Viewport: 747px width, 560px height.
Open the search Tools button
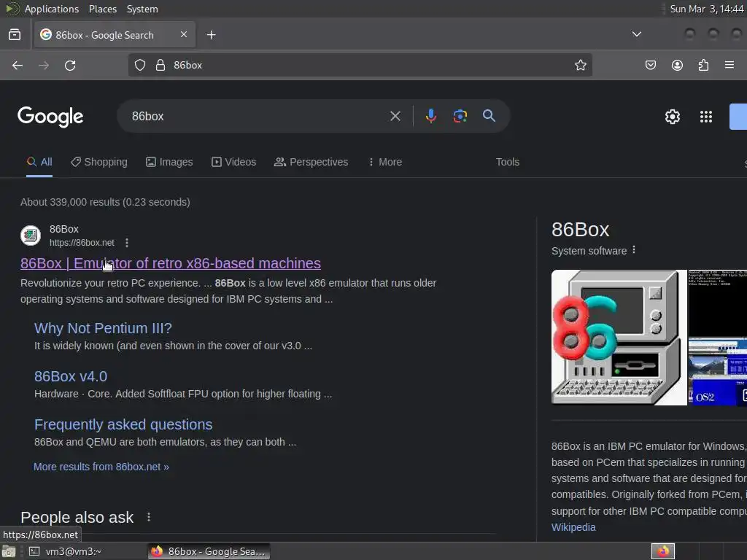click(508, 162)
